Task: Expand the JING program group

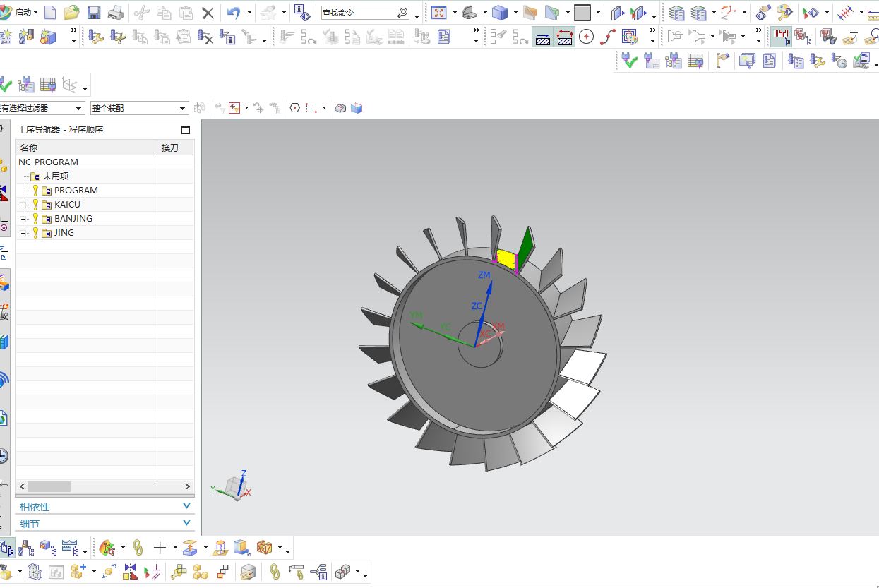Action: [x=23, y=233]
